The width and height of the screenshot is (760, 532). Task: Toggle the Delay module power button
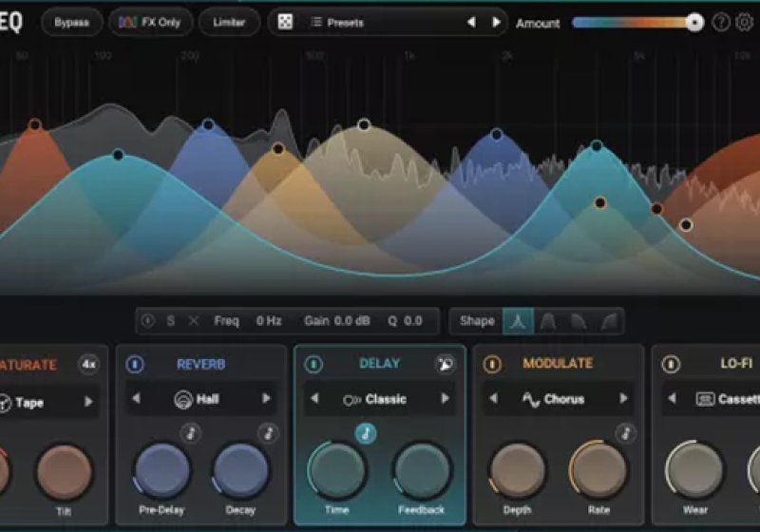(x=313, y=364)
